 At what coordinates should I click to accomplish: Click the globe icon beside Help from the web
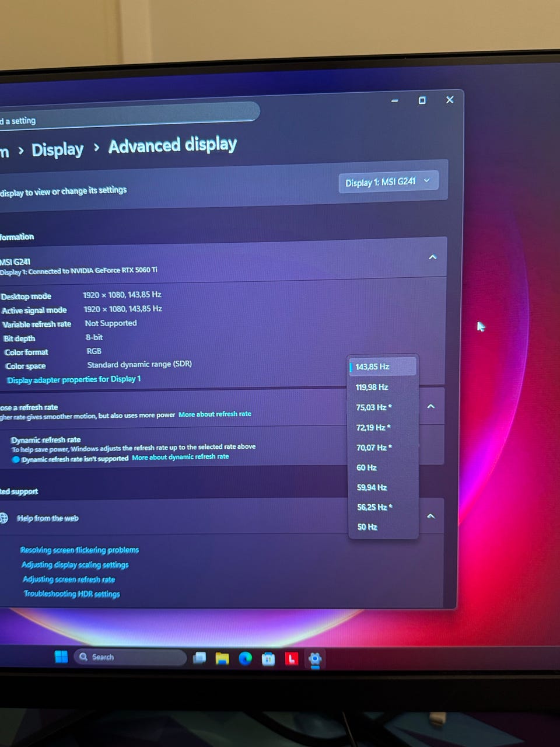[x=3, y=518]
